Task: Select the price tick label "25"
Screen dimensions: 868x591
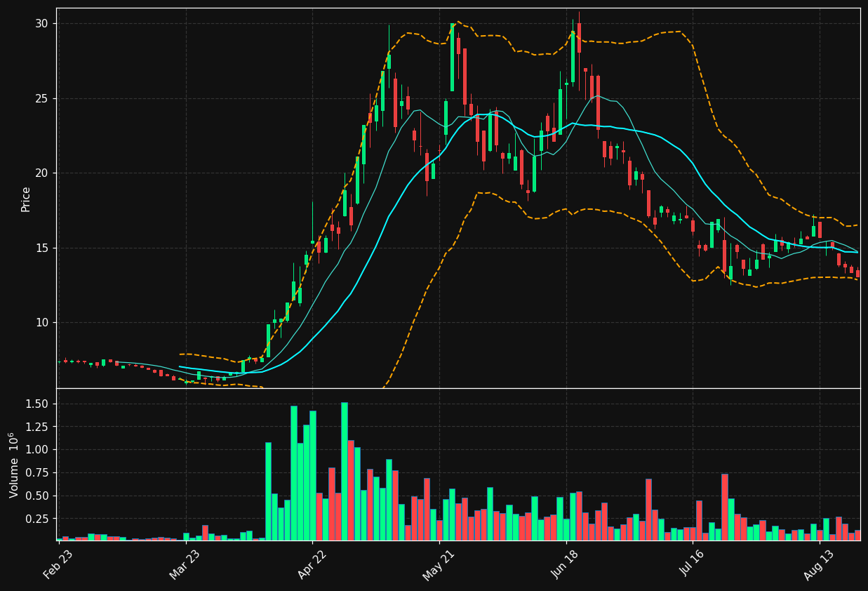Action: tap(41, 98)
